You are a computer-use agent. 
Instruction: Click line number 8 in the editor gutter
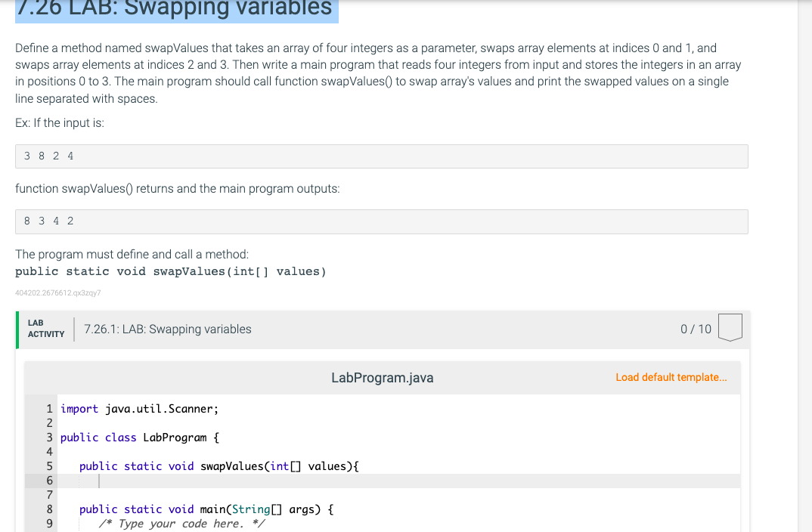[x=50, y=509]
